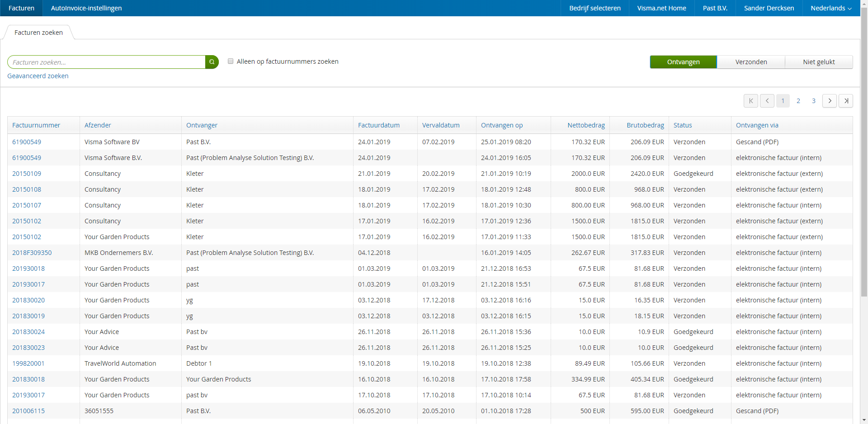
Task: Sort by Vervaldatum column header
Action: 441,125
